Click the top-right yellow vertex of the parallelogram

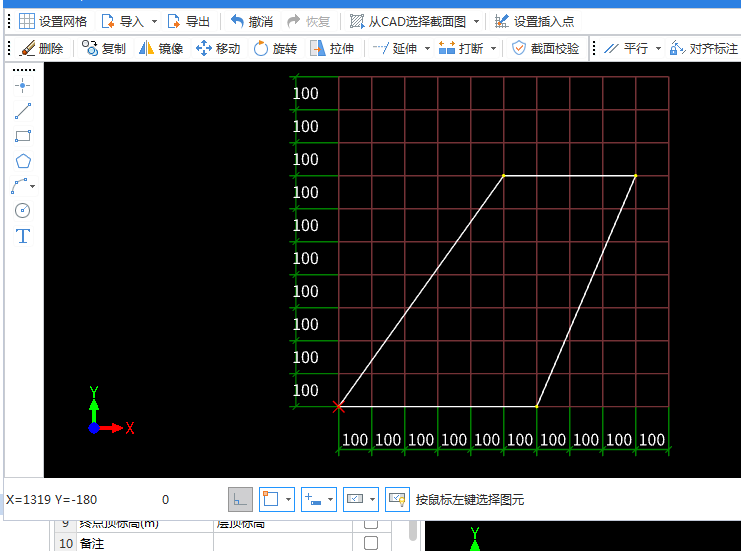[x=635, y=175]
